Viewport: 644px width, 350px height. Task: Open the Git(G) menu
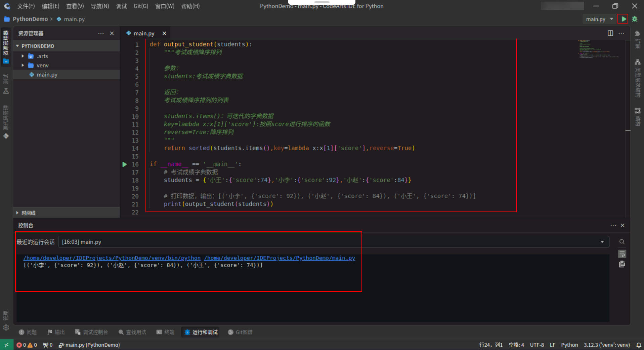coord(141,6)
